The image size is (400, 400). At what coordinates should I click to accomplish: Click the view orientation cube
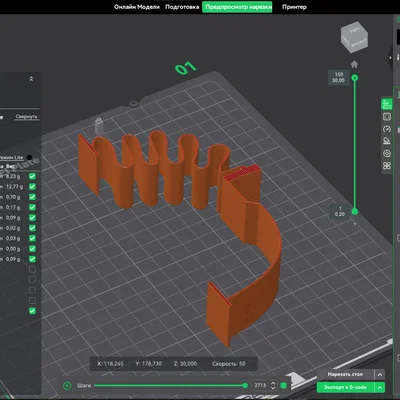click(x=354, y=37)
